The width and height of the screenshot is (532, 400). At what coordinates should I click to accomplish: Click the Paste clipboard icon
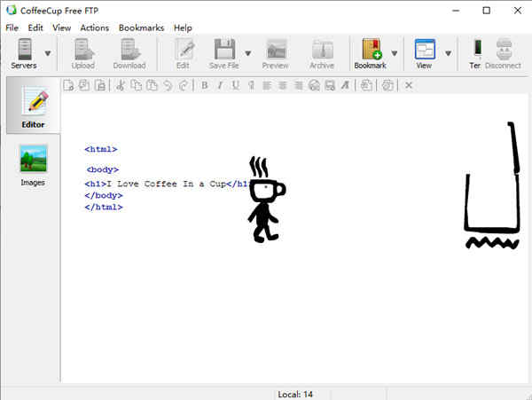click(x=152, y=85)
